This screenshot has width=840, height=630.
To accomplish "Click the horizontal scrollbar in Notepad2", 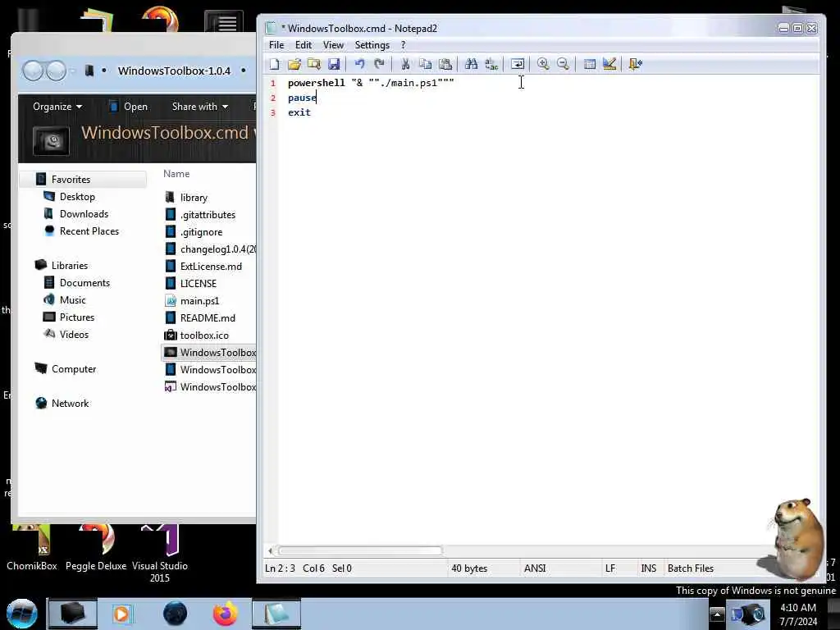I will pyautogui.click(x=360, y=550).
